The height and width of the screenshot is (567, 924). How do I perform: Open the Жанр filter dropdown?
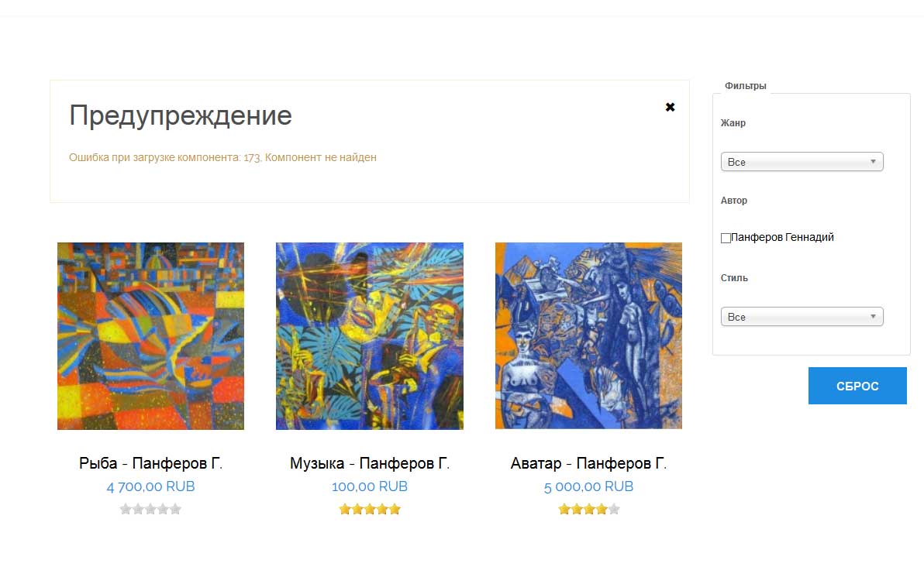click(802, 162)
